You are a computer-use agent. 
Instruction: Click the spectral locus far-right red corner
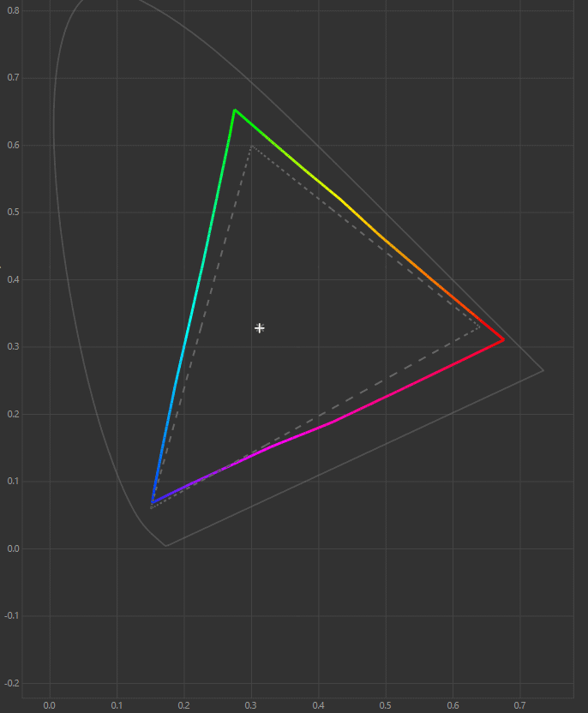click(x=543, y=370)
